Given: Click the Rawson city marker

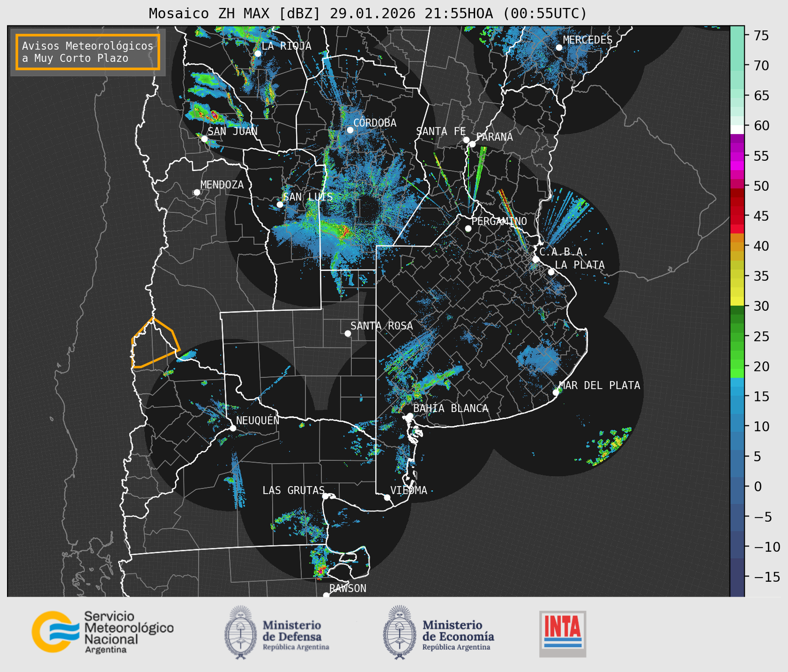Looking at the screenshot, I should [326, 595].
